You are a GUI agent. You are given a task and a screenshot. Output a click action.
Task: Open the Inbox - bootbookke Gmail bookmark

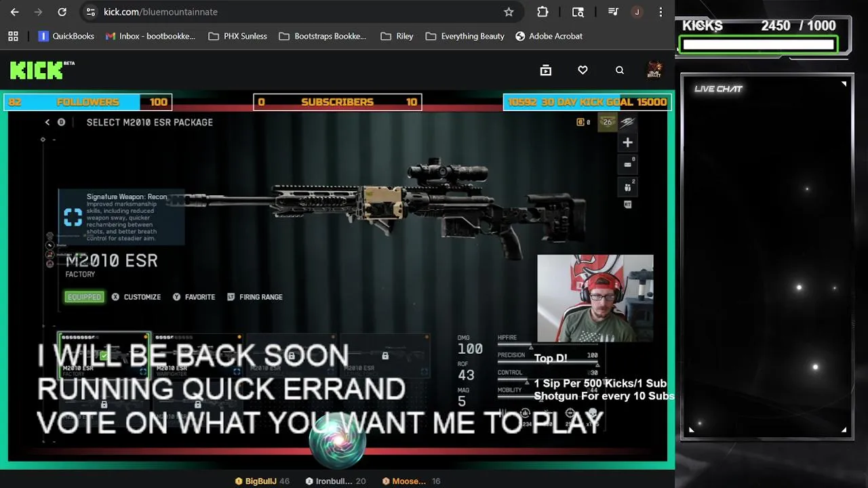151,36
